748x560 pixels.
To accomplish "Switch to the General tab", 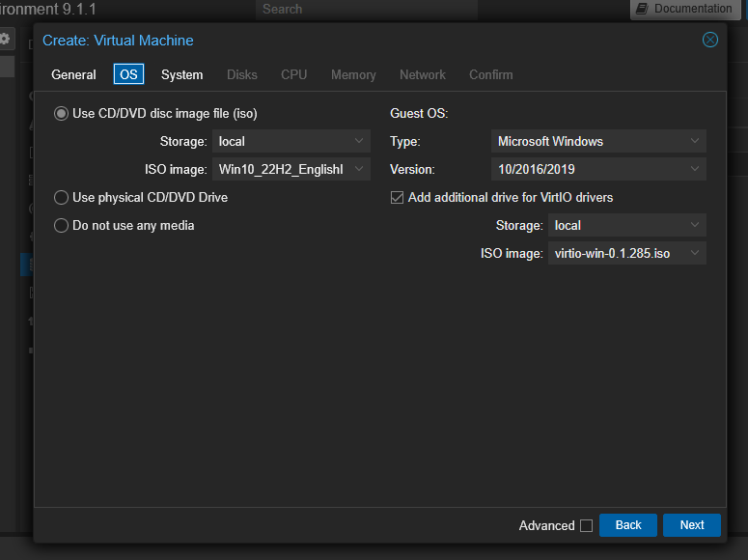I will click(x=73, y=74).
